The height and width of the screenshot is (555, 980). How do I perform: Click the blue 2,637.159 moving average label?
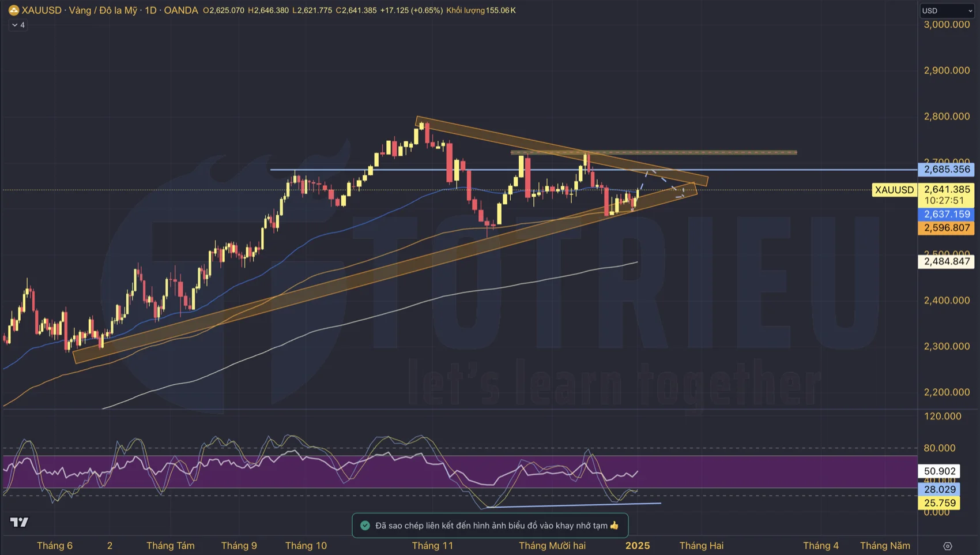coord(947,214)
